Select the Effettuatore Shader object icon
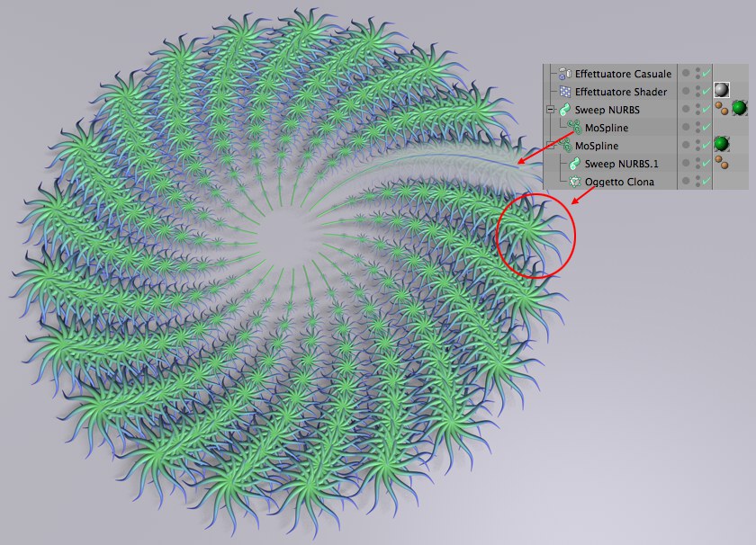The image size is (756, 545). [565, 92]
